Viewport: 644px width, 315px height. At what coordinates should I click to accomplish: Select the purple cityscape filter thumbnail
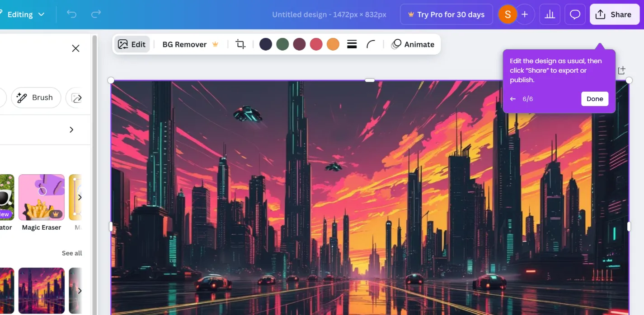(42, 291)
